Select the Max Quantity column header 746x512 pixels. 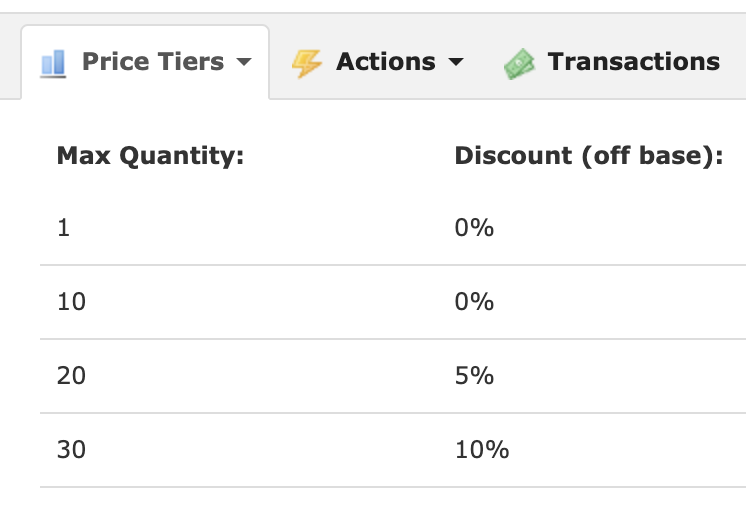tap(150, 156)
